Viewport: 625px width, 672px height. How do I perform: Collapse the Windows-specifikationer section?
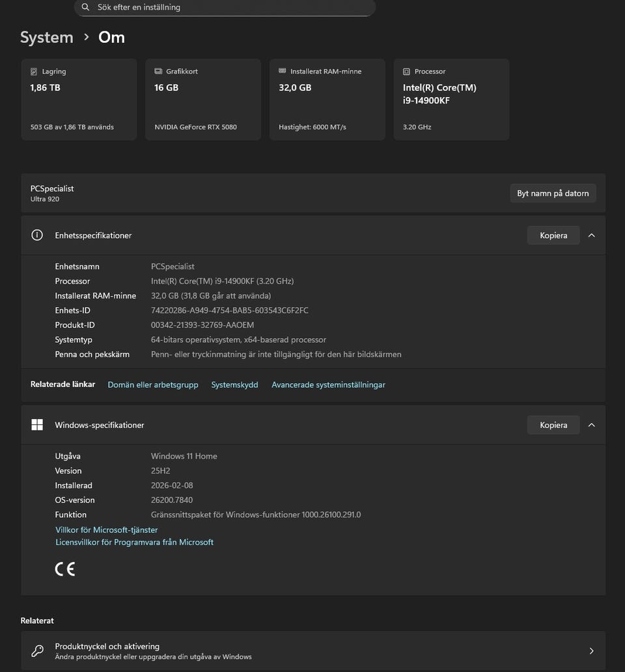[591, 425]
